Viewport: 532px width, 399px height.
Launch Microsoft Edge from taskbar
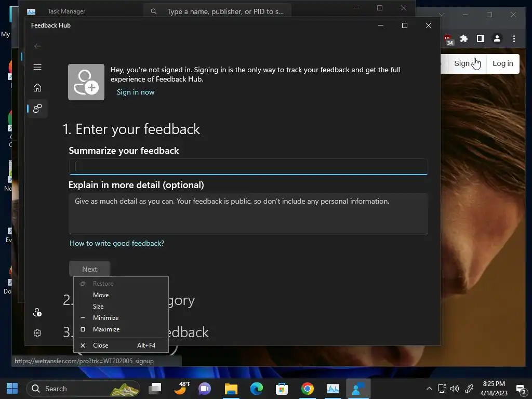pyautogui.click(x=257, y=389)
